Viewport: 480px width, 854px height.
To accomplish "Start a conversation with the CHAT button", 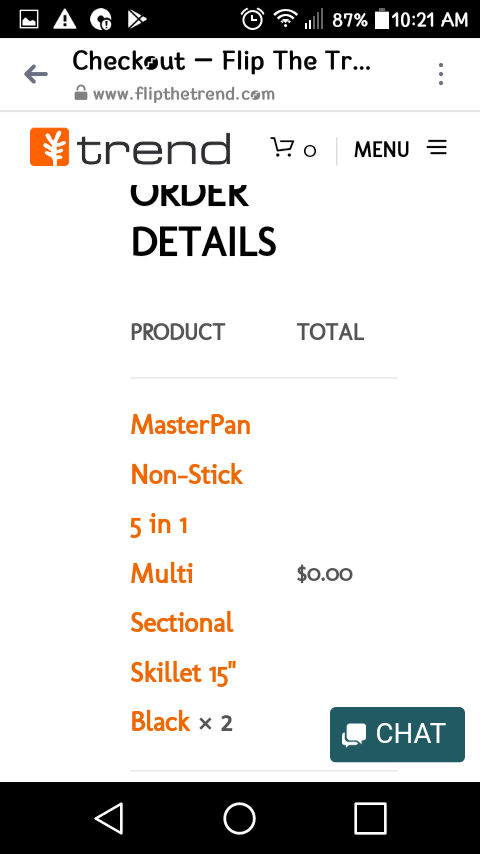I will tap(397, 734).
